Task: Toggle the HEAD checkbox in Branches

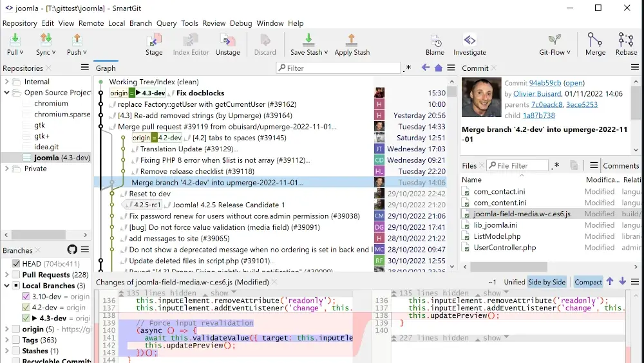Action: [17, 263]
